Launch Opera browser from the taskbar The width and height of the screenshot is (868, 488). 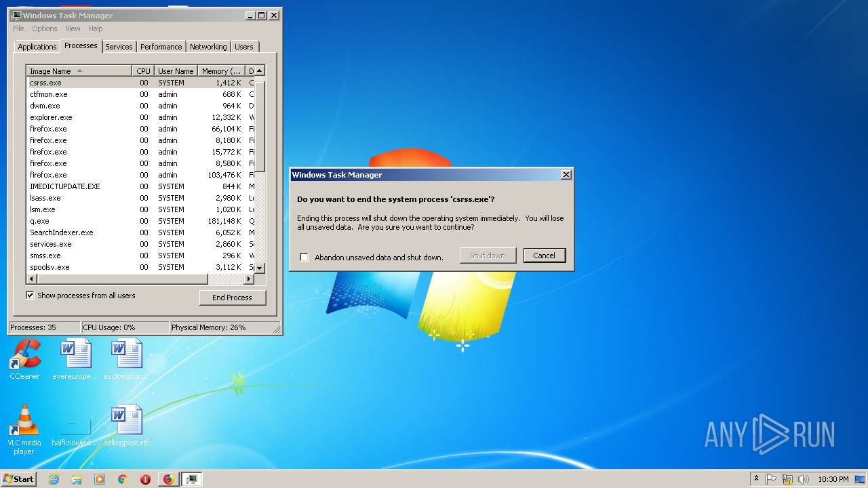[x=145, y=479]
